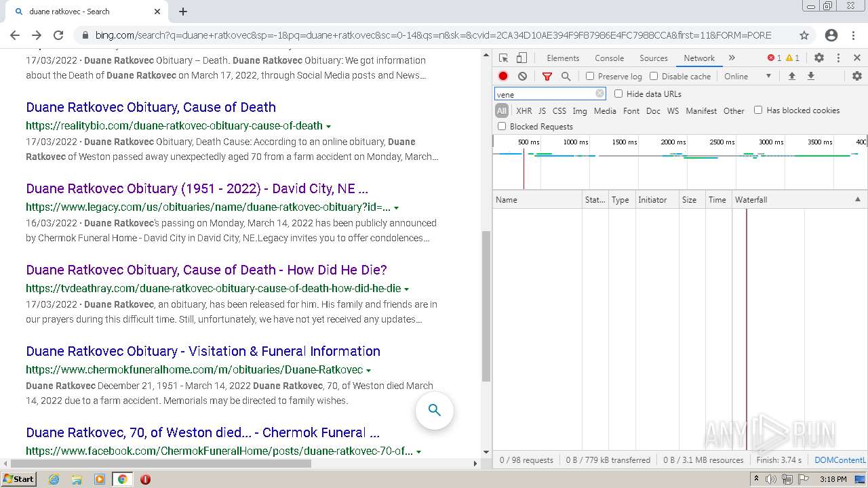
Task: Expand dropdown arrow beside legacy.com URL
Action: [397, 208]
